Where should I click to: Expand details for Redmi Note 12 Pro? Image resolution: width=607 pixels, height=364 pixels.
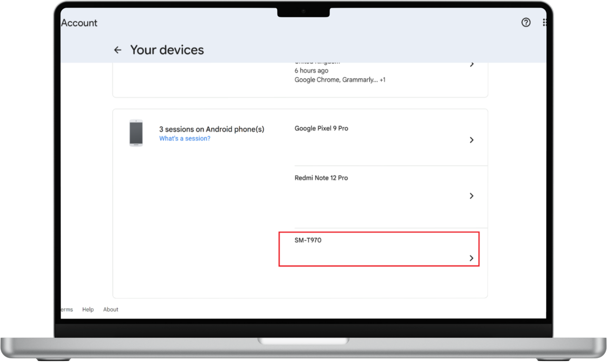coord(472,196)
